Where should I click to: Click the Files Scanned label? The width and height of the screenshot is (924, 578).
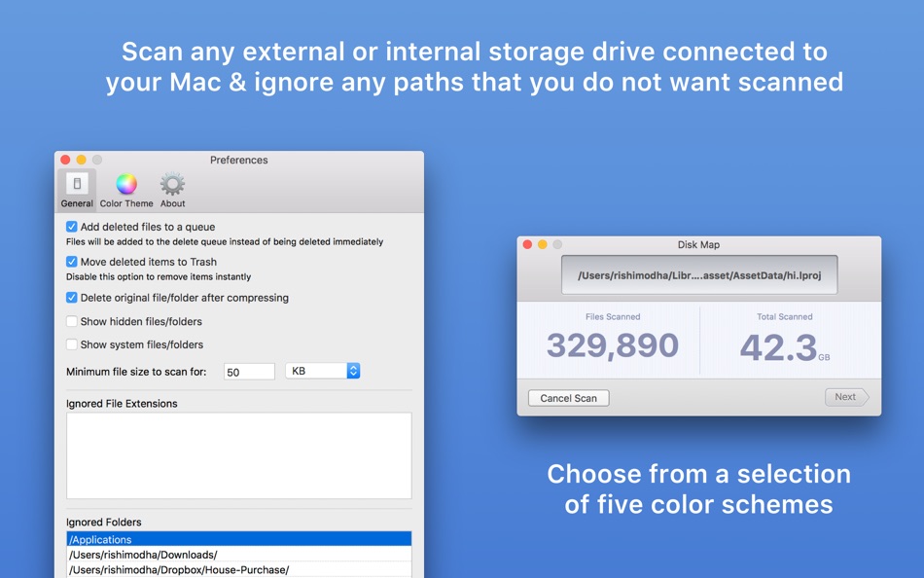tap(613, 316)
